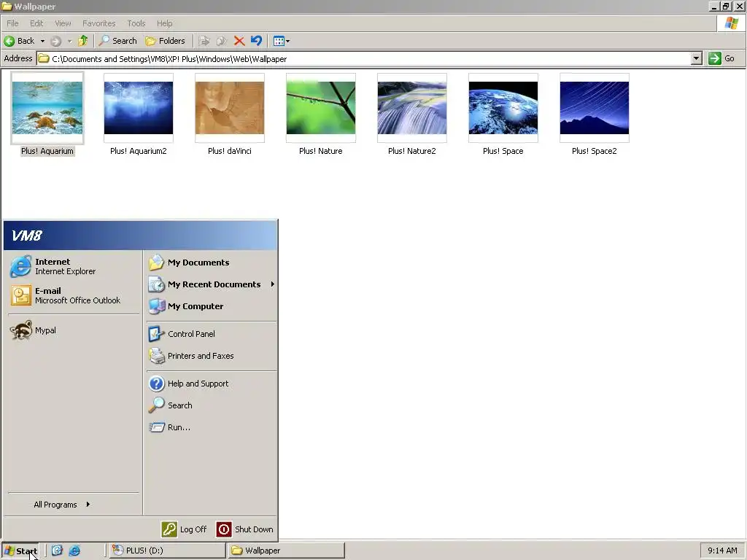This screenshot has height=560, width=747.
Task: Open Help and Support
Action: click(x=212, y=384)
